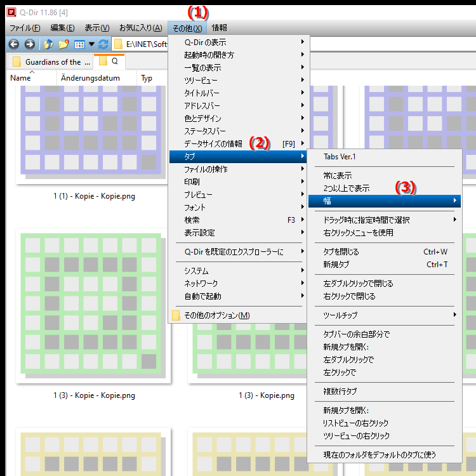
Task: Choose 2つ以上で表示 tab option
Action: click(x=385, y=188)
